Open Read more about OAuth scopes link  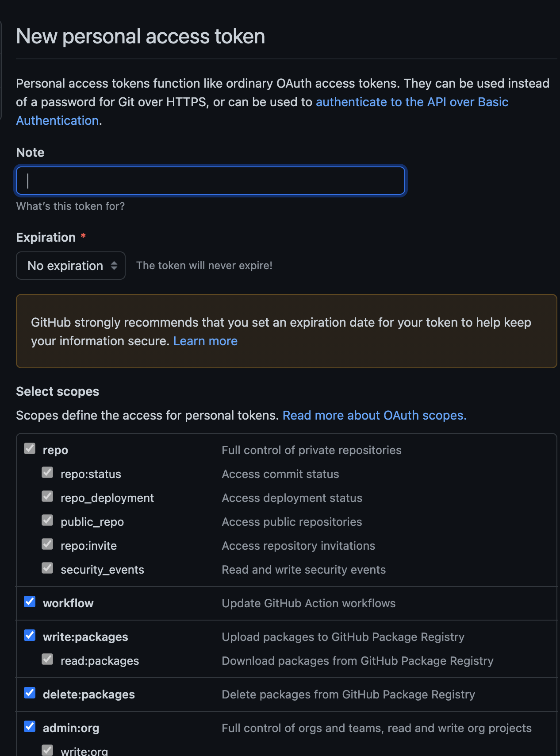374,416
